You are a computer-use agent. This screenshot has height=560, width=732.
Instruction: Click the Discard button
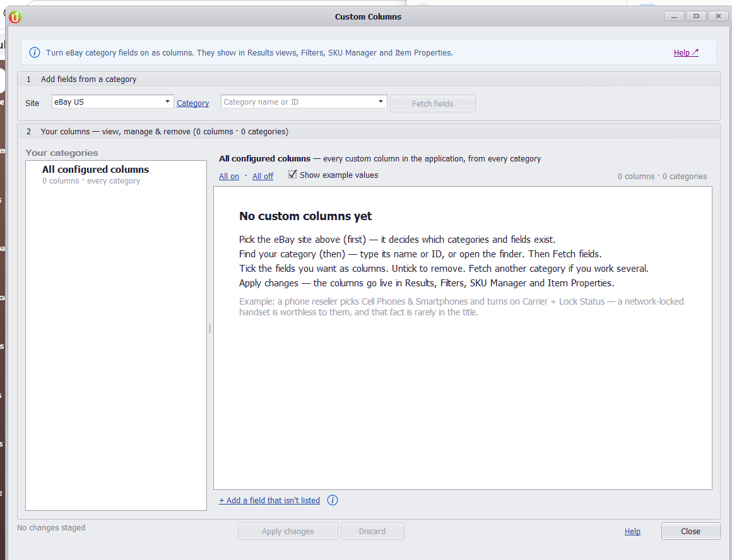pyautogui.click(x=372, y=531)
